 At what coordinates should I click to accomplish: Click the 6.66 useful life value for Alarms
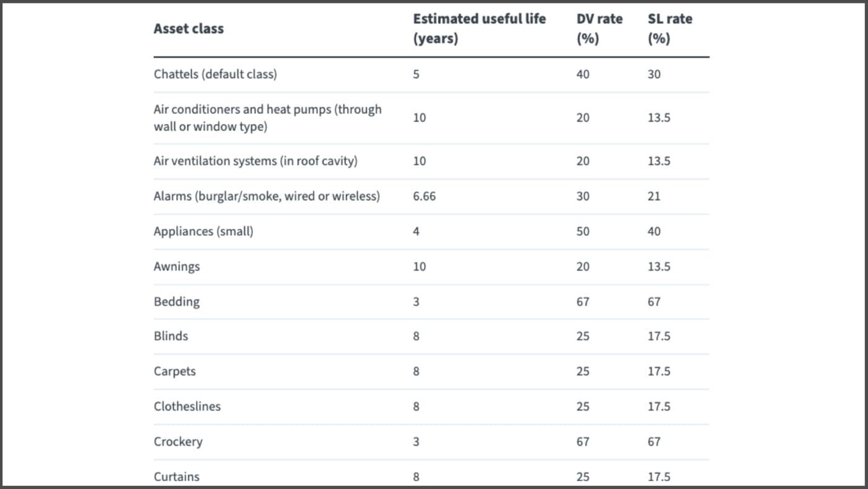pos(423,196)
